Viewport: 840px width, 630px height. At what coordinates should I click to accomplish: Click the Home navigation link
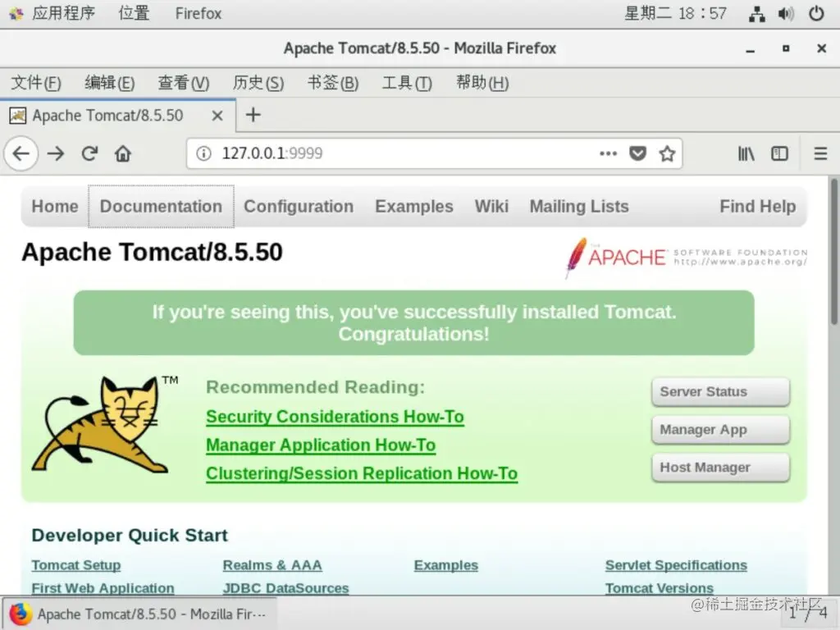55,206
